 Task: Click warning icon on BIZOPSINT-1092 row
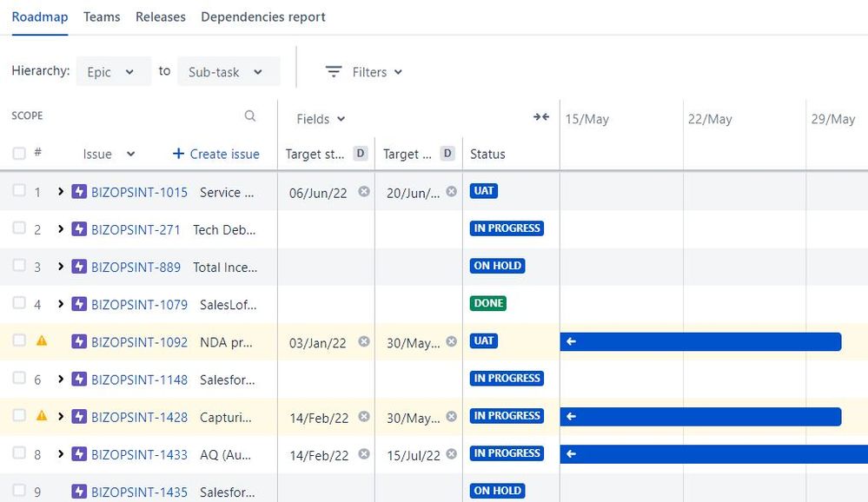tap(42, 341)
